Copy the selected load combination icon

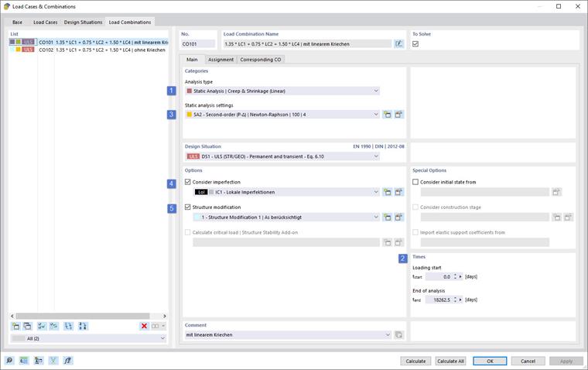coord(28,326)
